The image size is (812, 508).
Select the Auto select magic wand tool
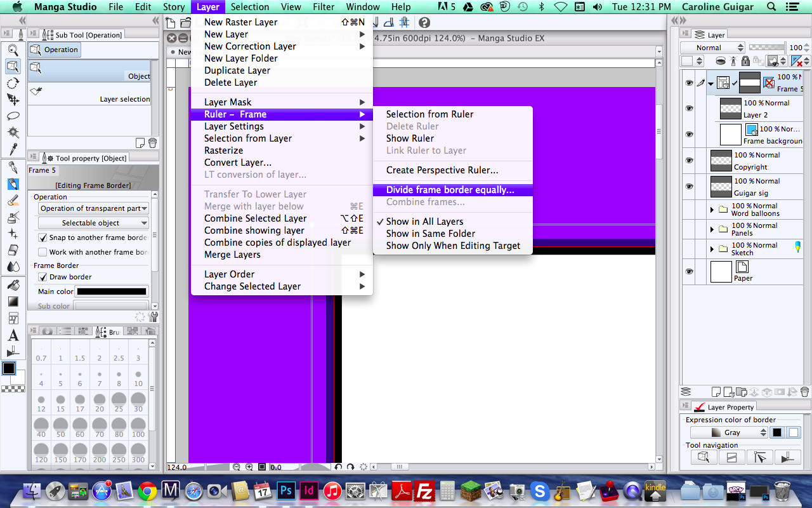click(x=13, y=133)
